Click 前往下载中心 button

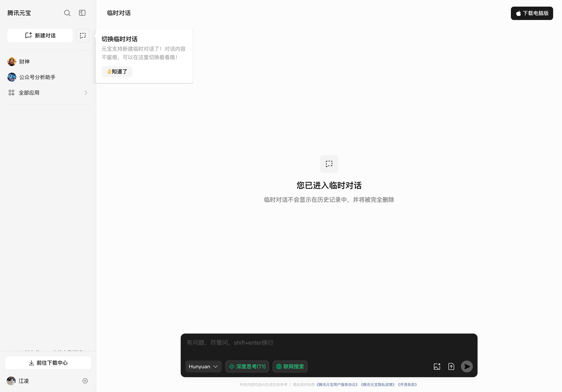[x=48, y=363]
